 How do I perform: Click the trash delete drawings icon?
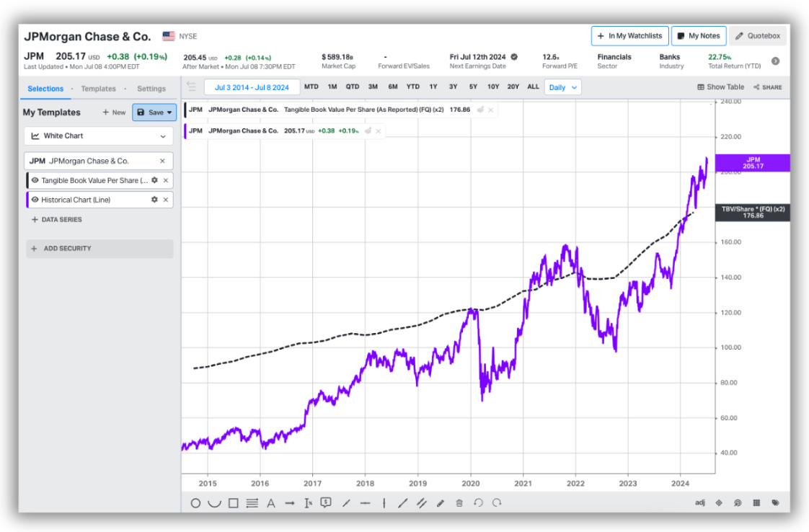click(x=459, y=503)
